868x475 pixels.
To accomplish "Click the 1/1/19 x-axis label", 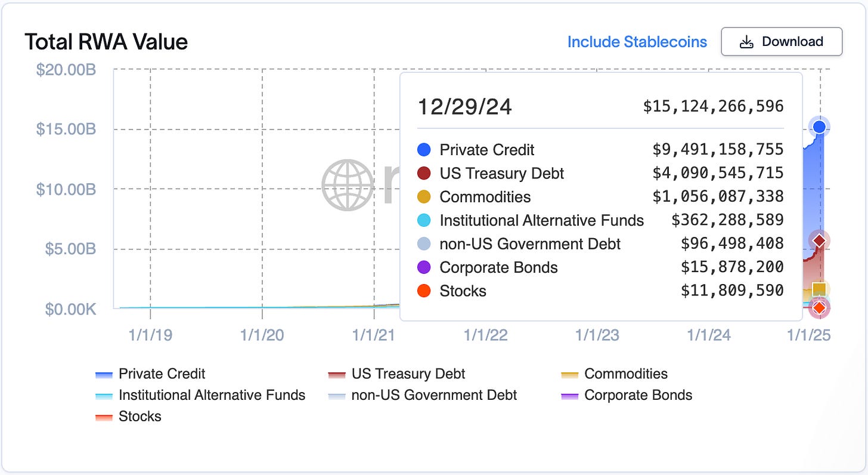I will click(x=150, y=335).
